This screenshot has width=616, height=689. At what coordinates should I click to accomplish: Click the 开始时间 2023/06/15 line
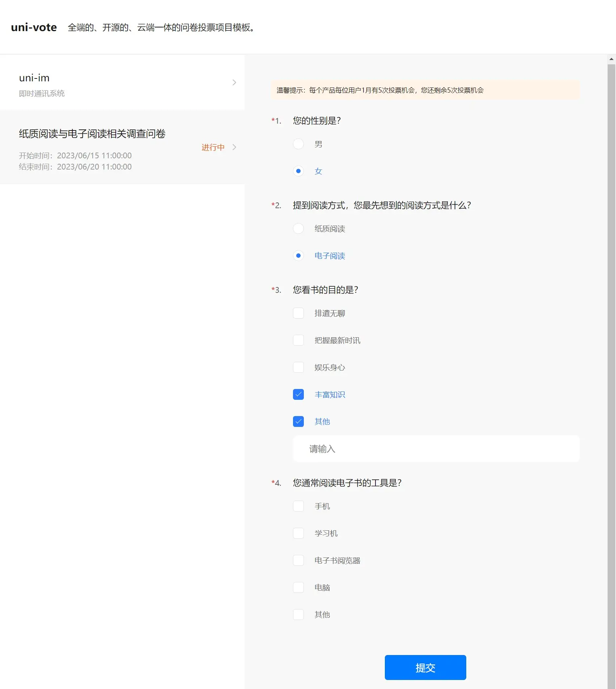tap(75, 155)
